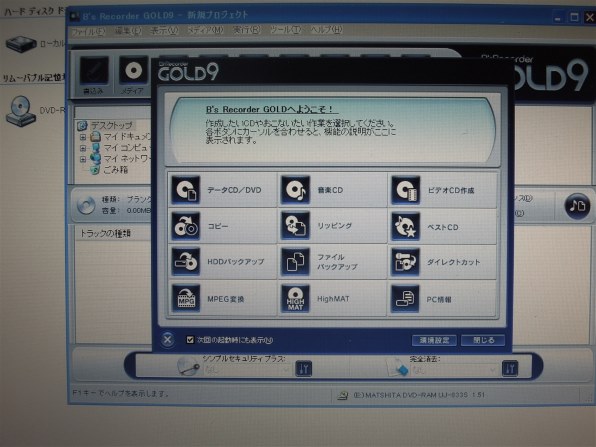Click the 環境設定 button

tap(434, 340)
